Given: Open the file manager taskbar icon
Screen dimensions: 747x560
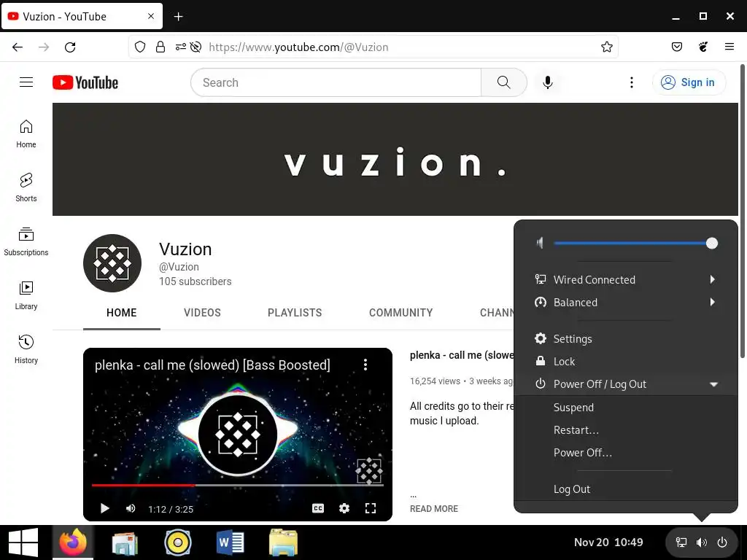Looking at the screenshot, I should click(283, 542).
